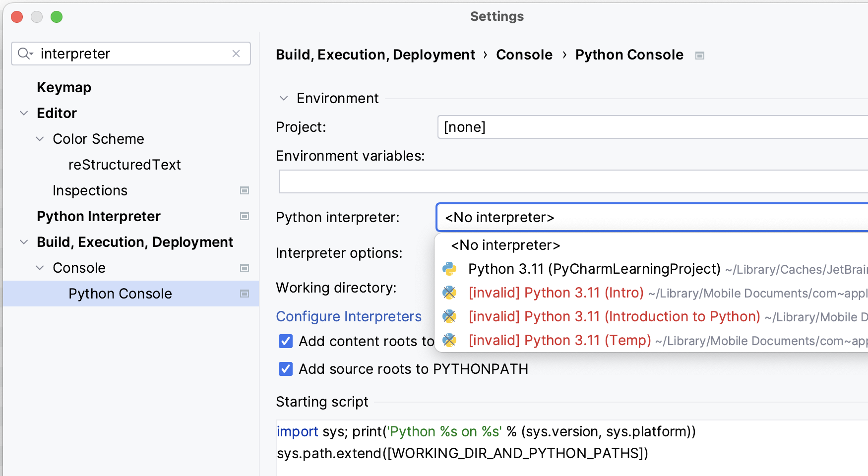This screenshot has width=868, height=476.
Task: Click the icon next to Console in sidebar
Action: coord(244,268)
